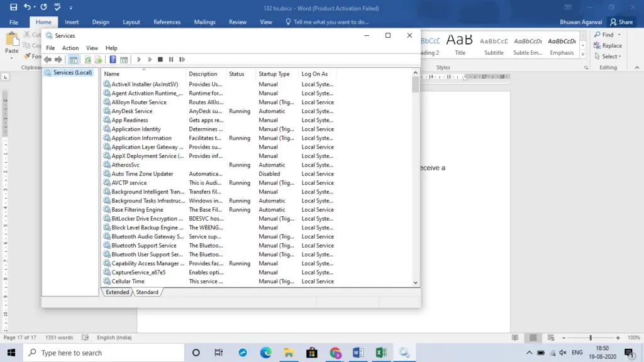
Task: Click the Restart Service icon
Action: pos(182,60)
